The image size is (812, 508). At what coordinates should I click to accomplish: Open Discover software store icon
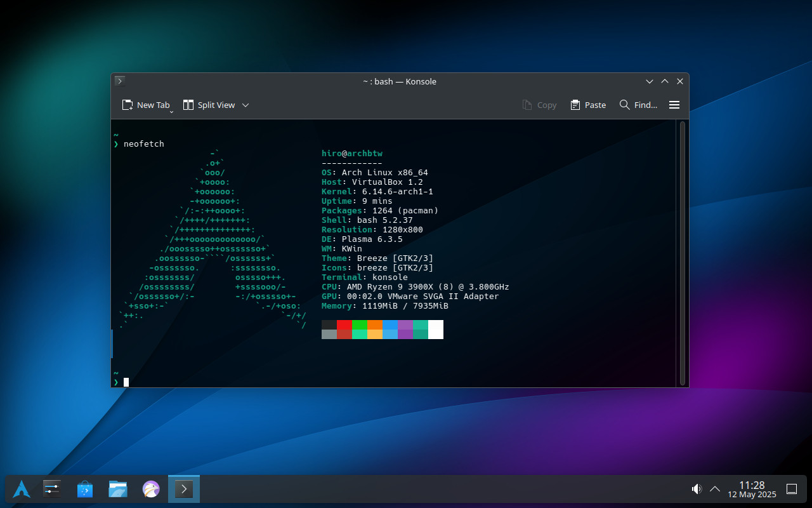tap(85, 489)
